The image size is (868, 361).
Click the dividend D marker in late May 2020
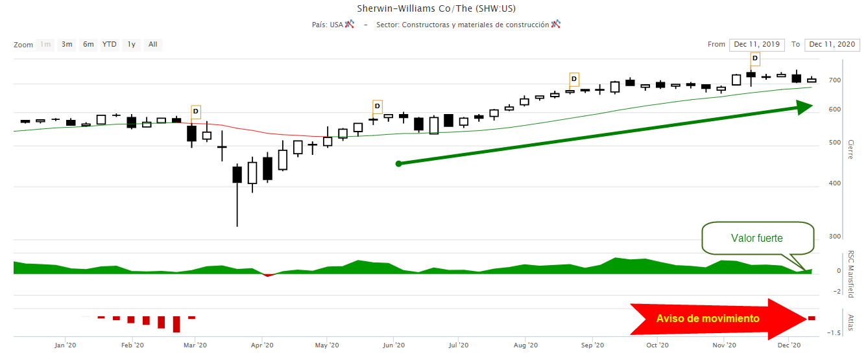click(378, 106)
